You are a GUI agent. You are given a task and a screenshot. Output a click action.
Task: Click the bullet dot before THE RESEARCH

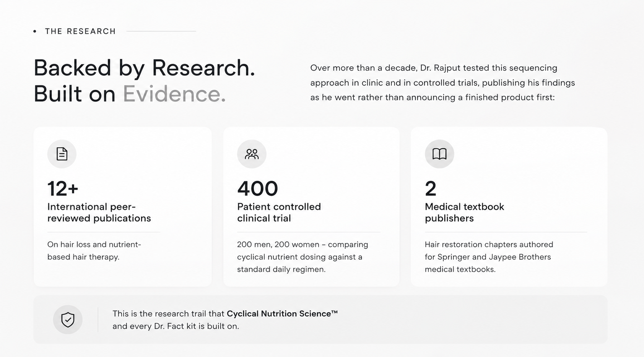tap(35, 31)
